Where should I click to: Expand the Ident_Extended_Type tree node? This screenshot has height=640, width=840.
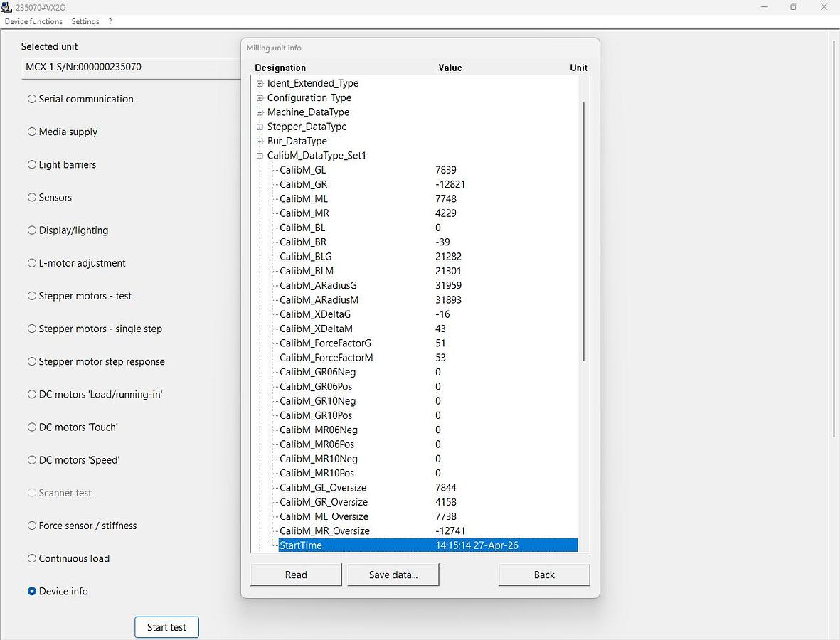tap(260, 83)
